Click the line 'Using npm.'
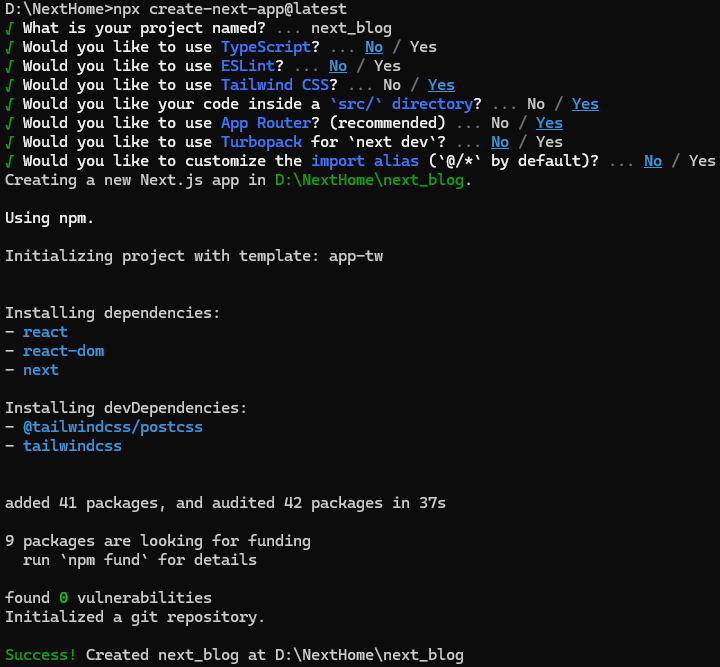 coord(50,218)
